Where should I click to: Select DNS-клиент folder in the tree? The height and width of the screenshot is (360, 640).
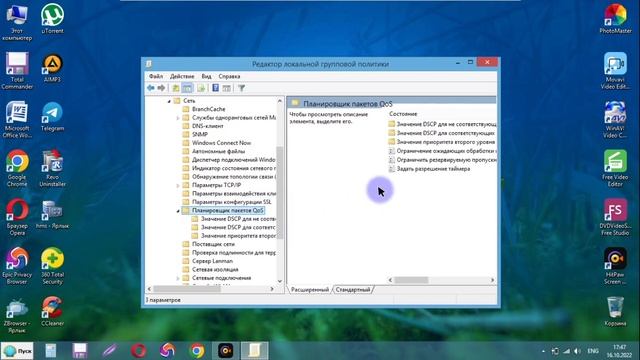pyautogui.click(x=207, y=126)
